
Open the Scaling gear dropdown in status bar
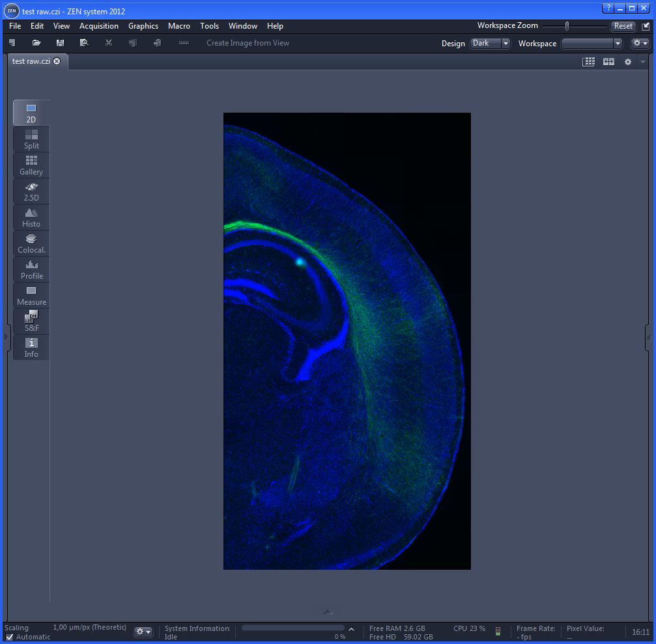pos(143,632)
